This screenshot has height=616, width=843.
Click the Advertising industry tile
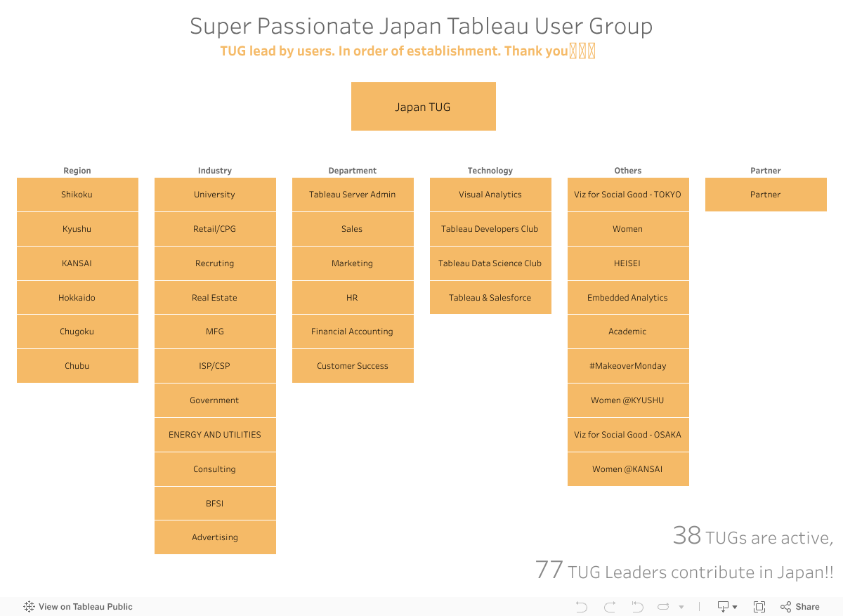click(x=215, y=537)
